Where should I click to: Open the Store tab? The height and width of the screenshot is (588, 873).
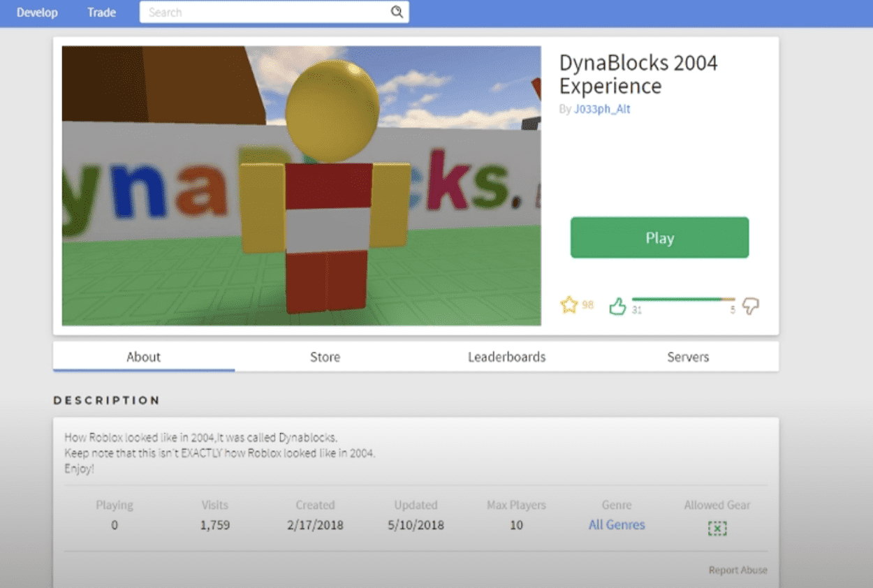pos(325,357)
